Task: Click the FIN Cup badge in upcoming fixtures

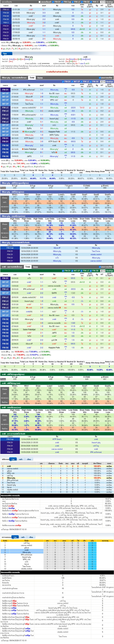Action: [x=10, y=248]
